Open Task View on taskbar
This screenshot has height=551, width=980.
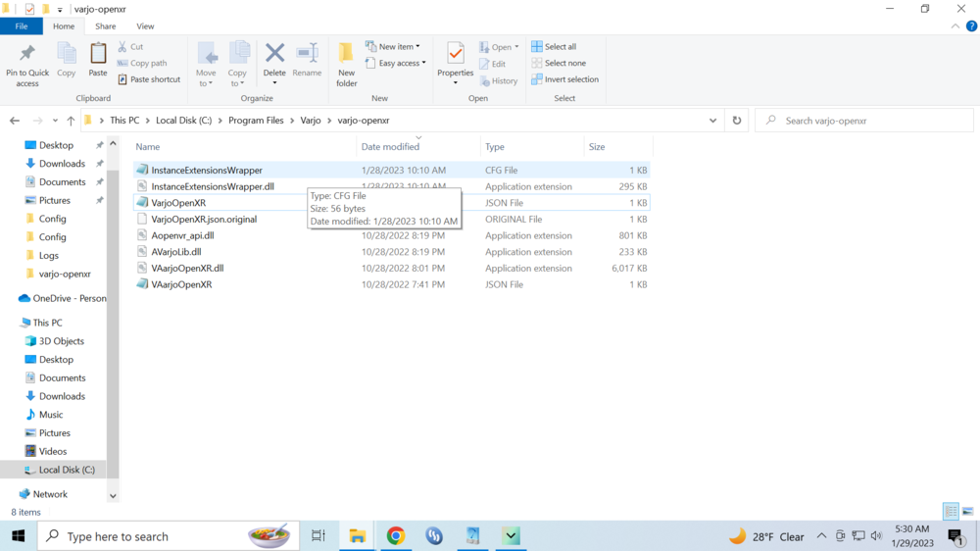pyautogui.click(x=318, y=536)
